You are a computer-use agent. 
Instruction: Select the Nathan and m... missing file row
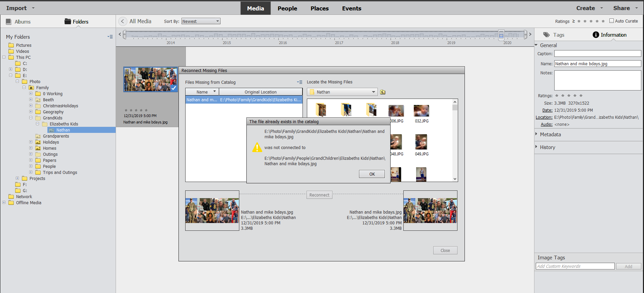(244, 100)
